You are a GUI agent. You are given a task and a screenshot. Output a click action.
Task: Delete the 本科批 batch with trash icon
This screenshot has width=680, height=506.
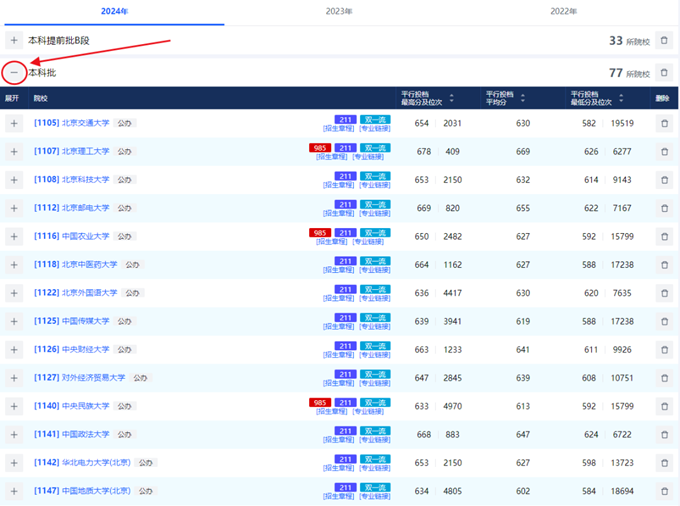click(664, 72)
